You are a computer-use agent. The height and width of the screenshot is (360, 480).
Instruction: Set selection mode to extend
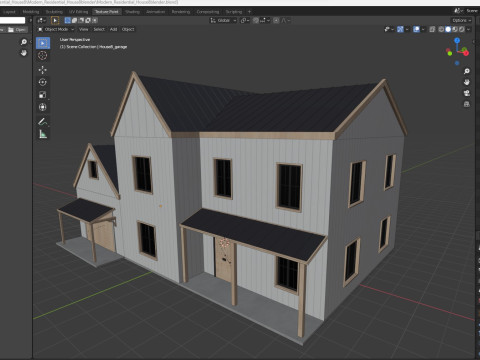pos(75,20)
